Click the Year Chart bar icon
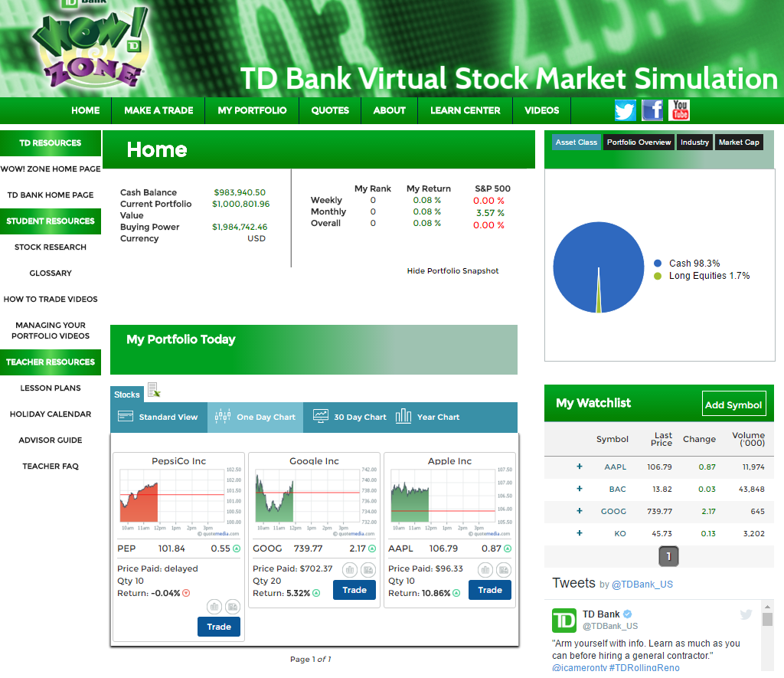784x678 pixels. (x=403, y=416)
